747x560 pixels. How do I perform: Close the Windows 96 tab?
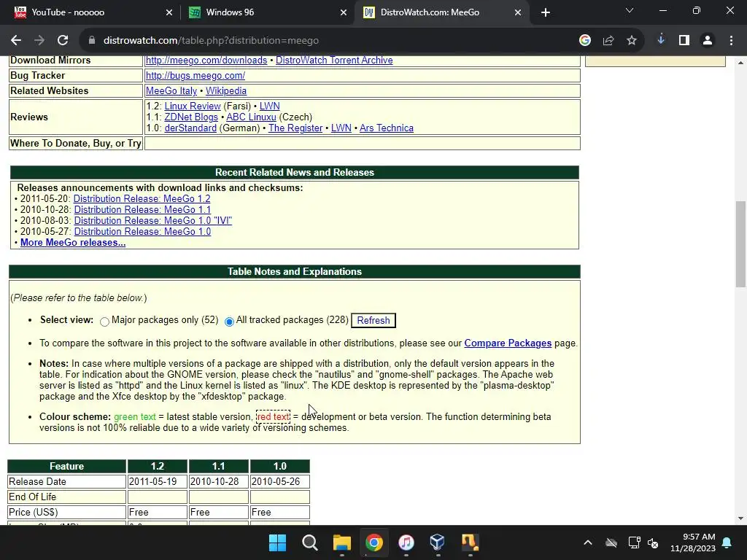point(344,12)
